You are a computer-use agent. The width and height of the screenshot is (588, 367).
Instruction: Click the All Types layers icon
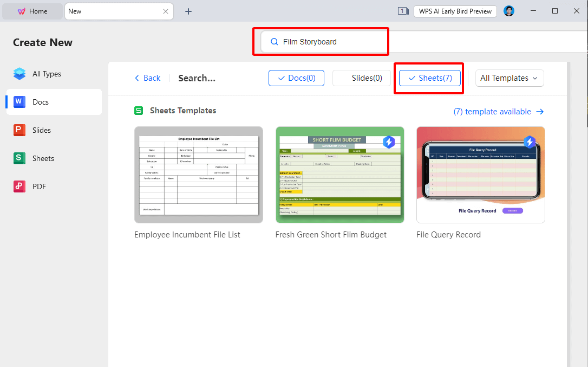click(x=19, y=74)
